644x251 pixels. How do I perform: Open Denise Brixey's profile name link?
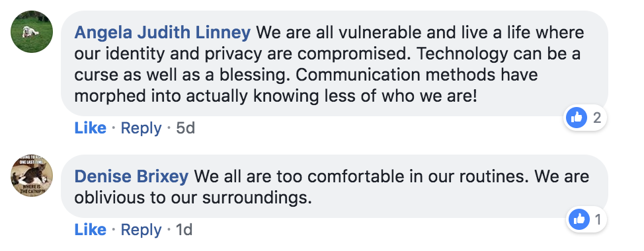[132, 177]
